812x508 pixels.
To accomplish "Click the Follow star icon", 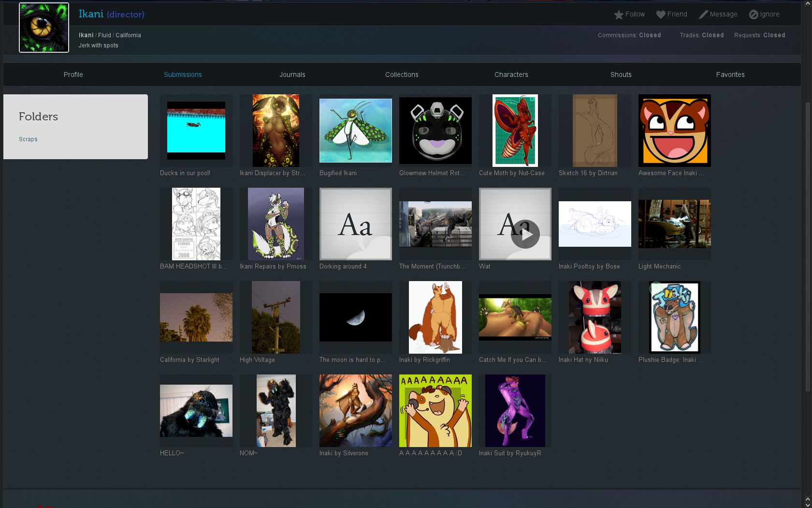I will click(x=618, y=15).
